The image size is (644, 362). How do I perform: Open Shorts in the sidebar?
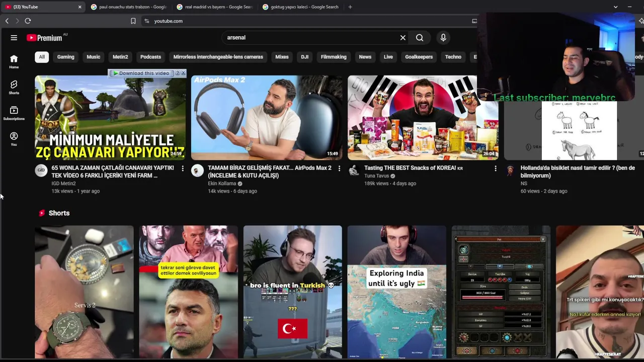pos(14,87)
